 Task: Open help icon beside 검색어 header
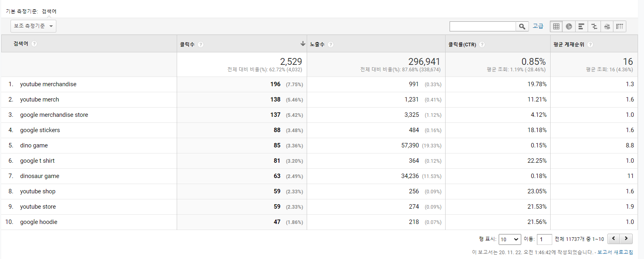click(34, 44)
